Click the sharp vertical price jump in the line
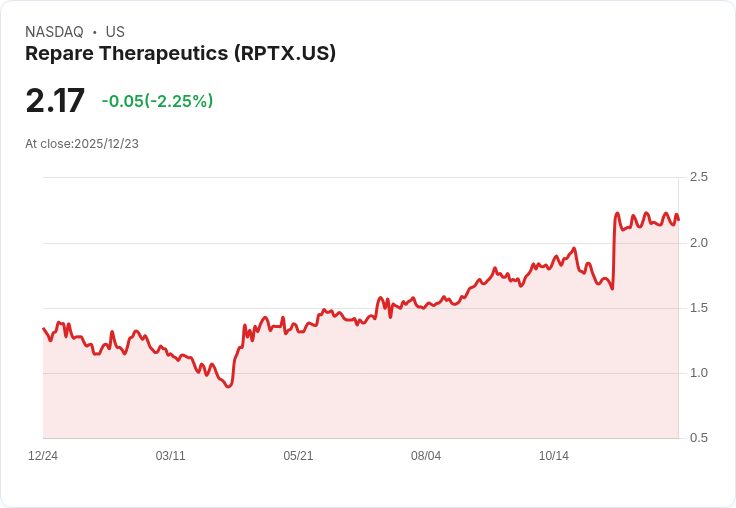 [614, 251]
